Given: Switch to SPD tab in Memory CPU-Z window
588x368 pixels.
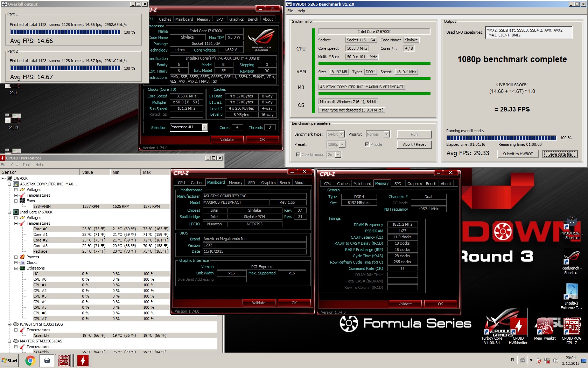Looking at the screenshot, I should [x=398, y=184].
